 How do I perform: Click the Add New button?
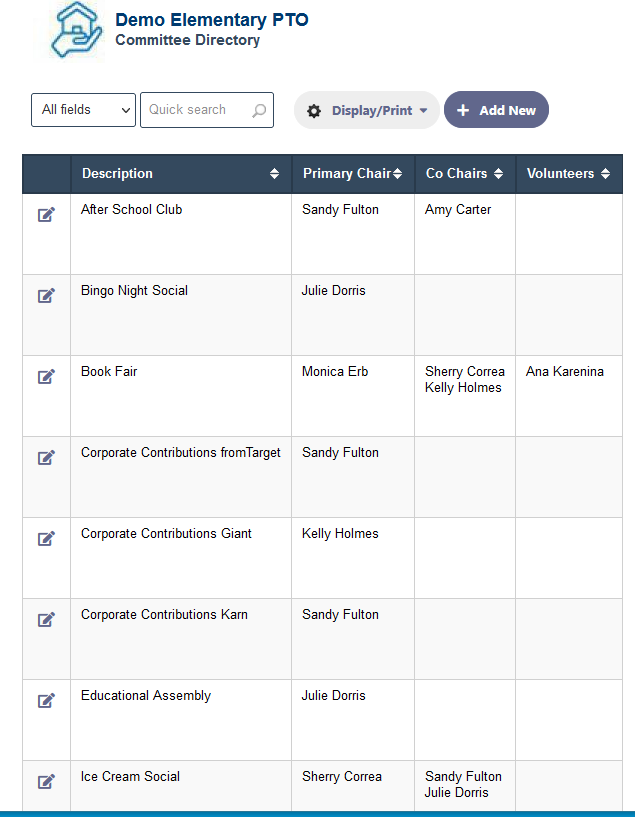point(496,110)
